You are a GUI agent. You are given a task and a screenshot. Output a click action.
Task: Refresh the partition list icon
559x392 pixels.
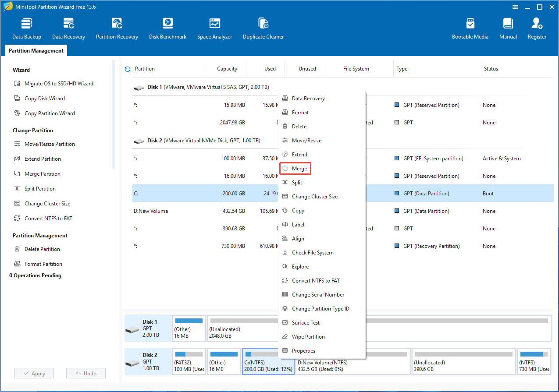tap(128, 69)
